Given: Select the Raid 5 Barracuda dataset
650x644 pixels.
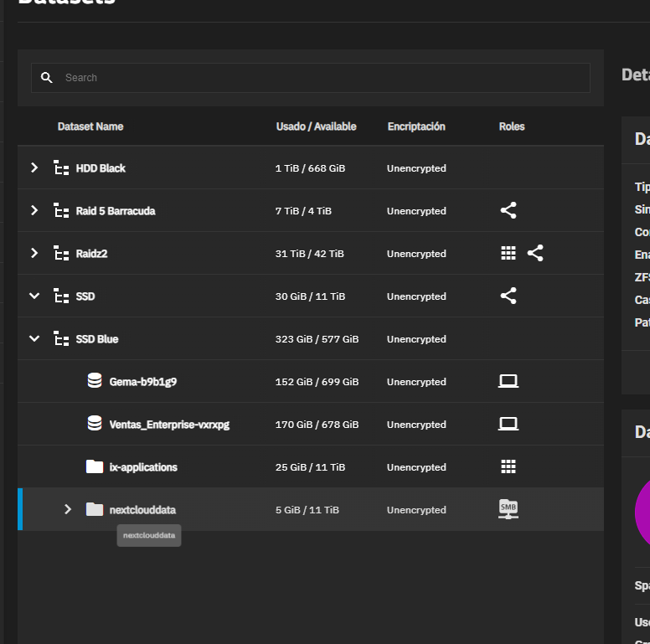Looking at the screenshot, I should (116, 211).
